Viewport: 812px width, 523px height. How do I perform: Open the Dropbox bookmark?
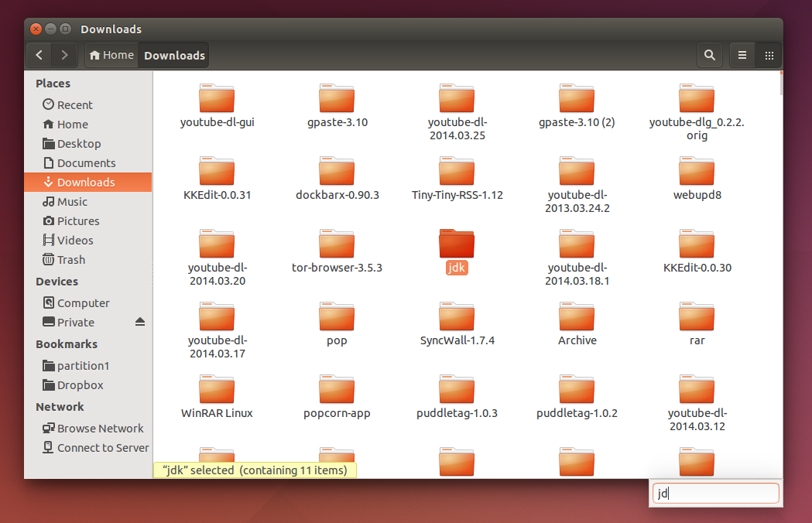(x=75, y=385)
